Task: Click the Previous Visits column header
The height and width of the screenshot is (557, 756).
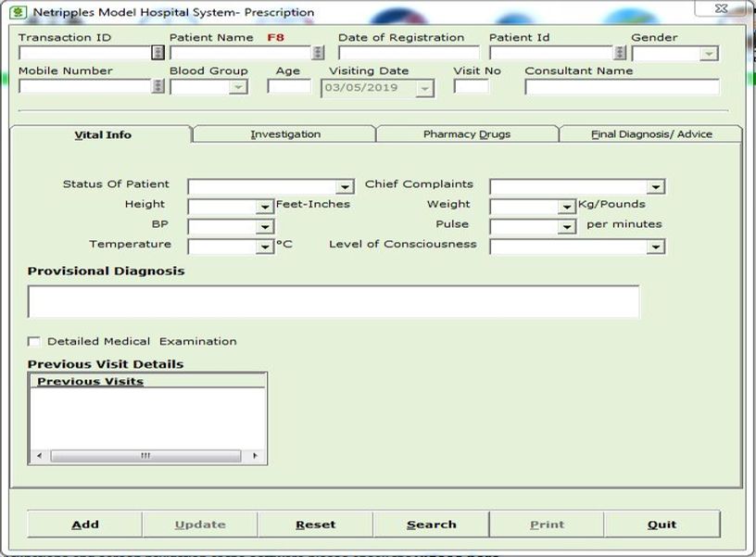Action: 148,381
